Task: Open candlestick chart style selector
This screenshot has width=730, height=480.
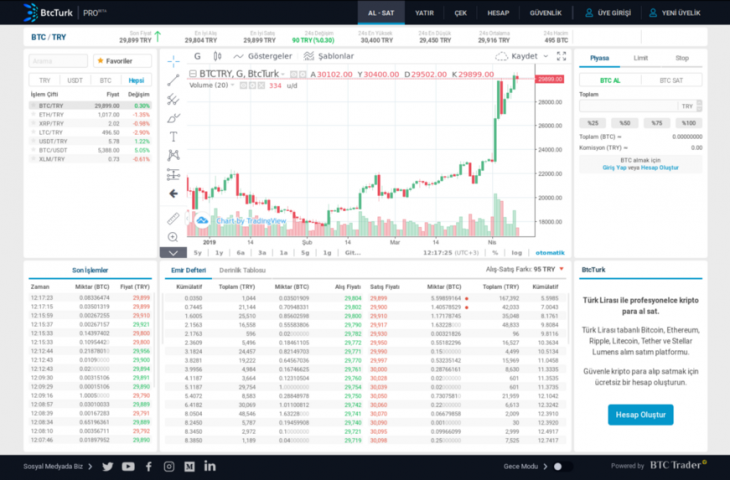Action: 217,56
